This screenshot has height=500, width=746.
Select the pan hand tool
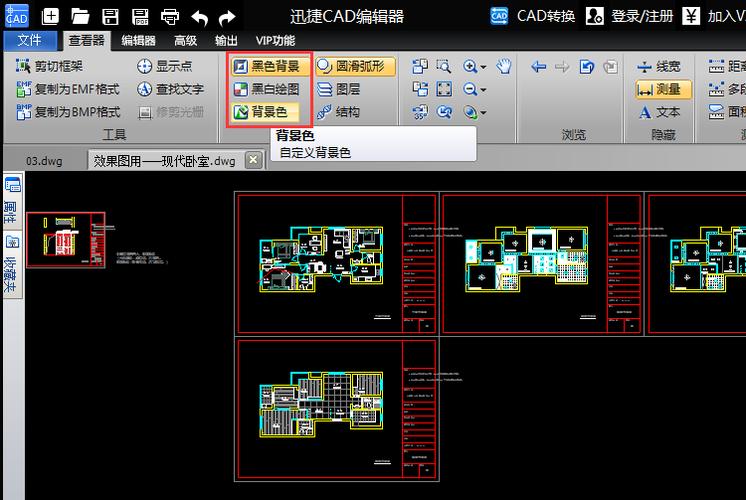coord(505,67)
